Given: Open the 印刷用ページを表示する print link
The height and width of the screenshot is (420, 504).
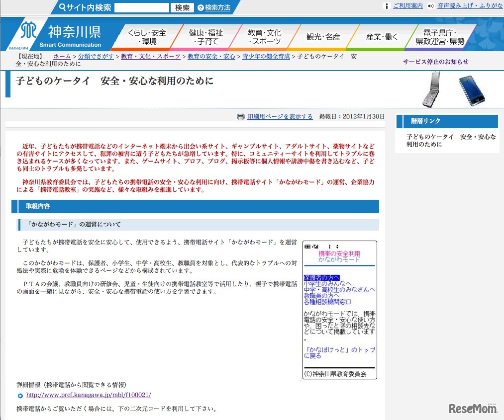Looking at the screenshot, I should [x=279, y=116].
